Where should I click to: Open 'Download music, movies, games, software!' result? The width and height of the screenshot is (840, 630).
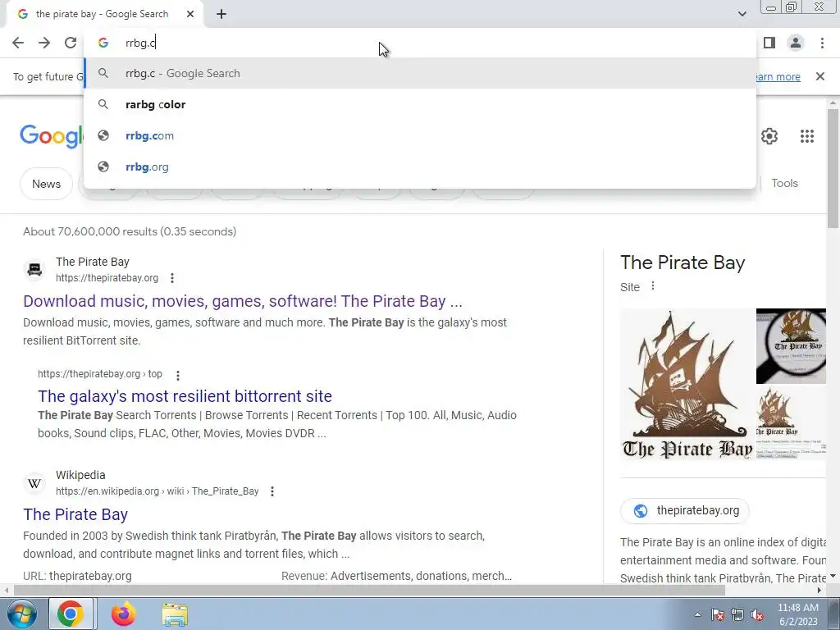click(x=242, y=301)
